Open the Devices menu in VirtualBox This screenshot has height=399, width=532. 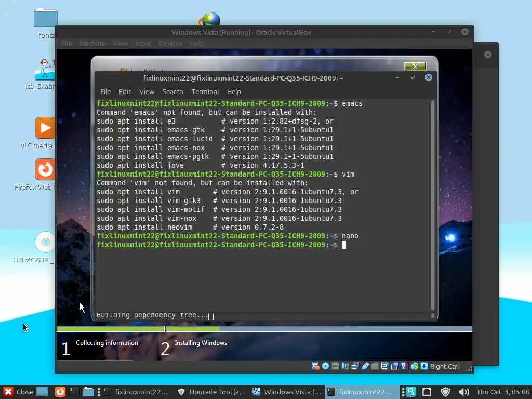(170, 44)
